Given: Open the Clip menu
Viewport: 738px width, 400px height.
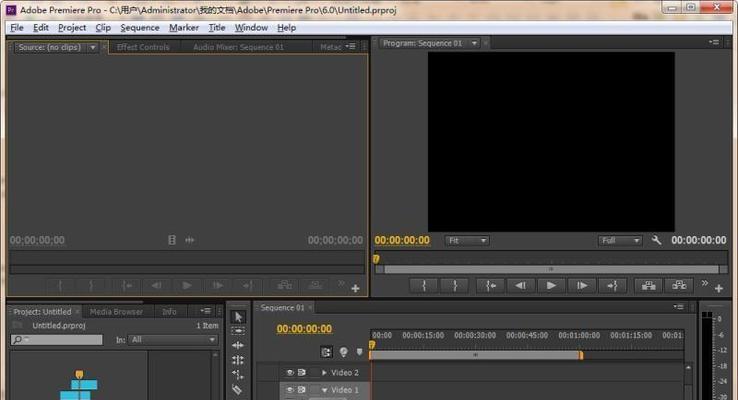Looking at the screenshot, I should pos(103,28).
